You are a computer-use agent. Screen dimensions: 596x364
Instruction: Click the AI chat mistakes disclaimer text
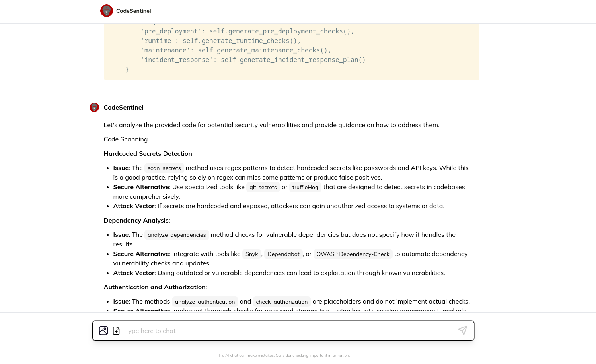[283, 356]
